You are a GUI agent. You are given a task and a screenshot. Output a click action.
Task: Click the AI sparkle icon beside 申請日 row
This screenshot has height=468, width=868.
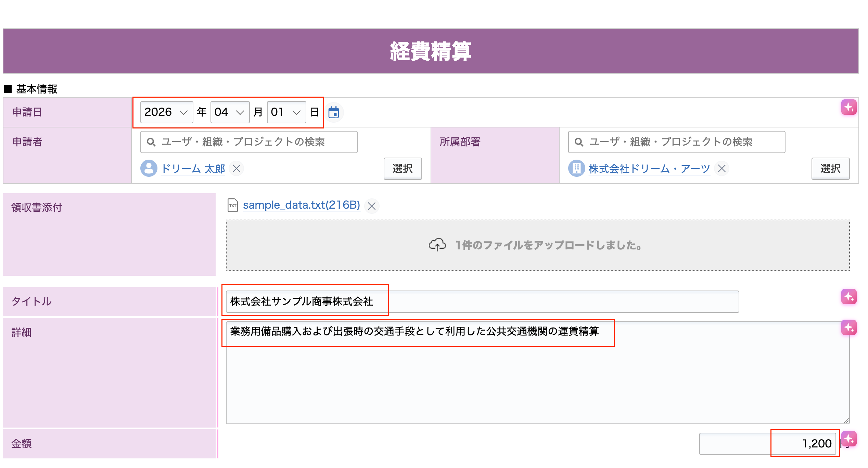click(x=849, y=107)
